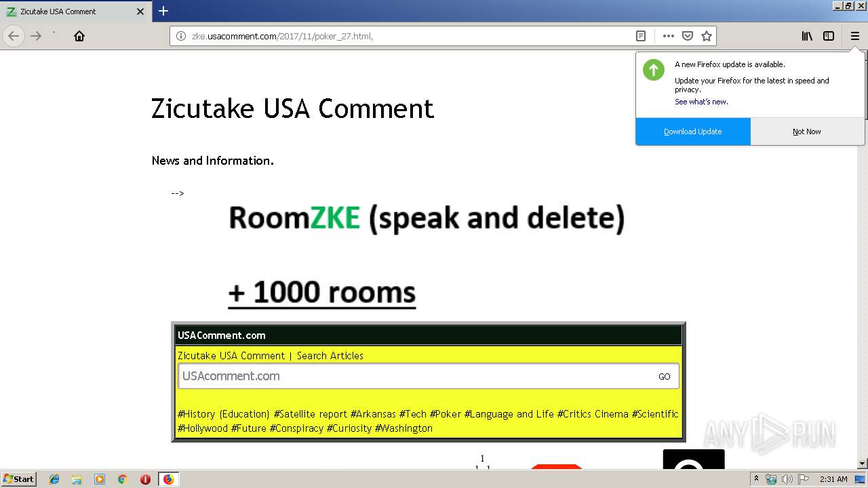The height and width of the screenshot is (488, 868).
Task: Open #Scientific tag
Action: [655, 414]
